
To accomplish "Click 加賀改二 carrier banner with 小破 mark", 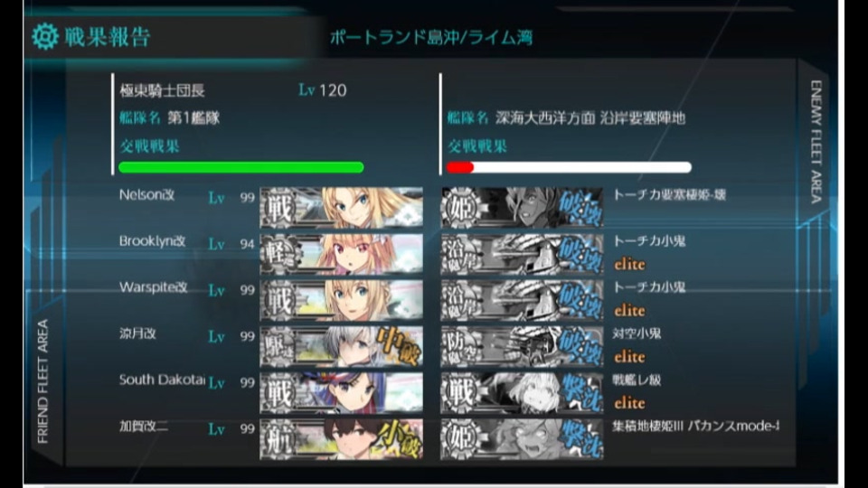I will 342,439.
